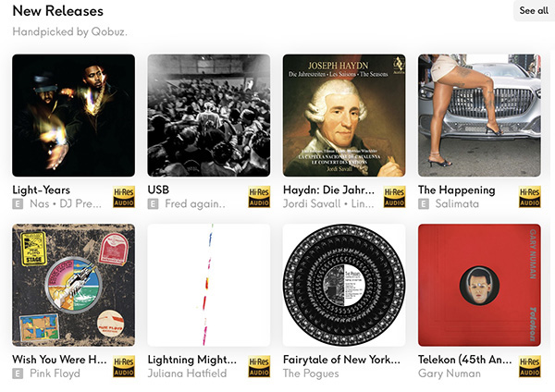The width and height of the screenshot is (555, 392).
Task: Click the Gary Numan artist name
Action: [450, 374]
